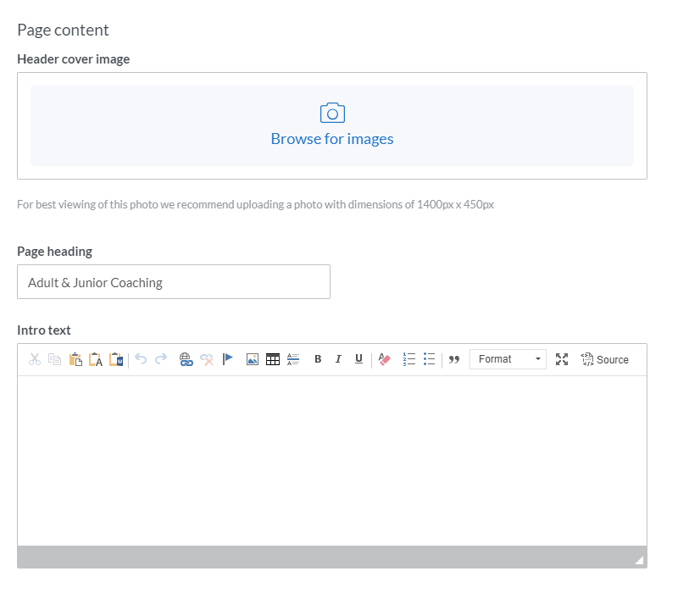This screenshot has height=599, width=700.
Task: Click the editor resize handle corner
Action: 639,560
